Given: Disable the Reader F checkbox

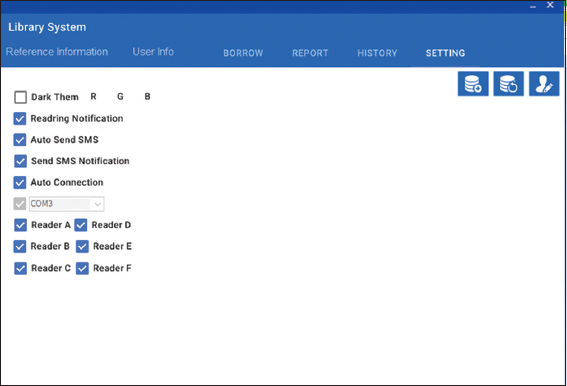Looking at the screenshot, I should (x=82, y=268).
